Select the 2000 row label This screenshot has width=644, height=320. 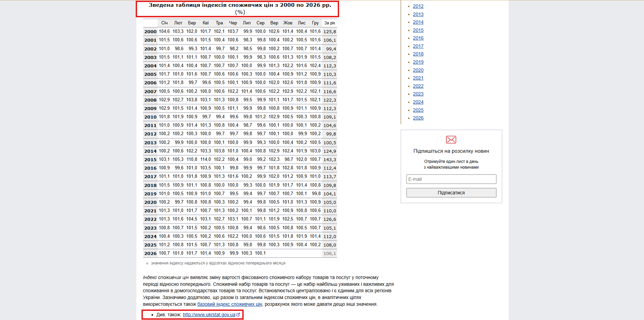[150, 31]
